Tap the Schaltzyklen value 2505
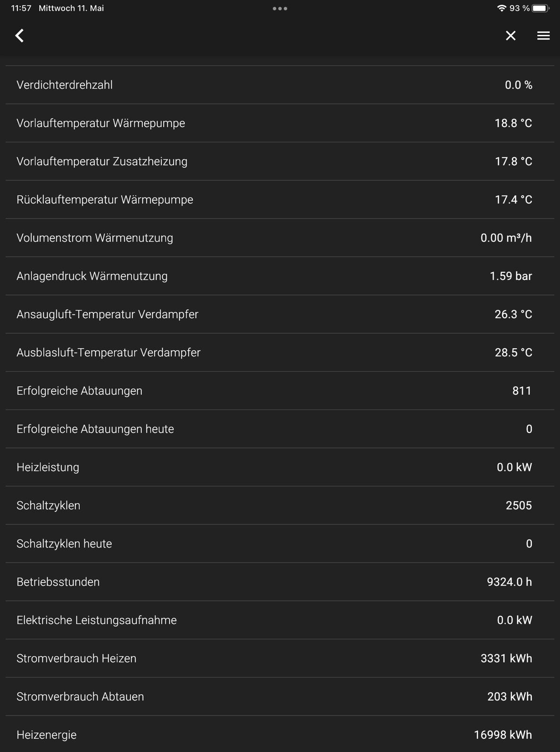 (x=519, y=506)
